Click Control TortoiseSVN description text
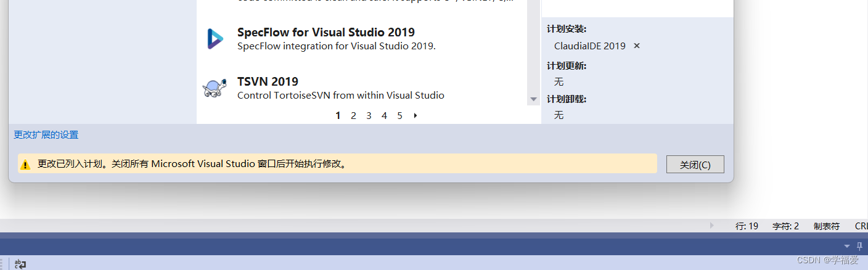 340,95
